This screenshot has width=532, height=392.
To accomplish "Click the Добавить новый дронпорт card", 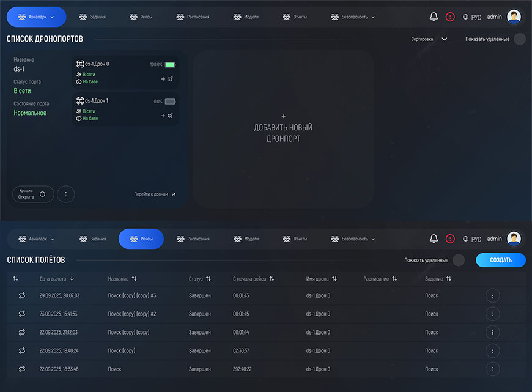I will 283,129.
